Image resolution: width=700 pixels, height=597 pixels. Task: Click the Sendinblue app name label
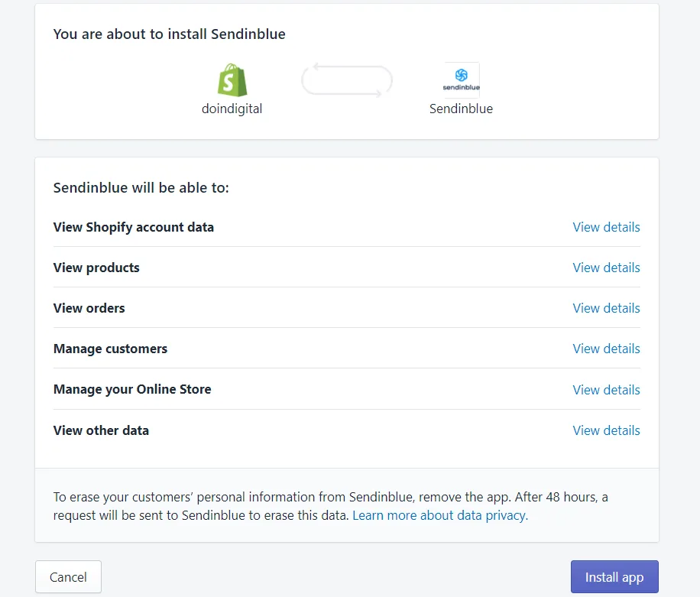[x=461, y=109]
